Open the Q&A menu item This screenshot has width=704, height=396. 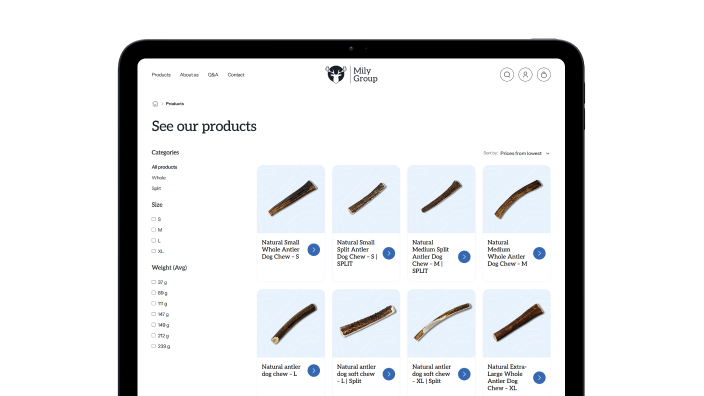tap(213, 75)
